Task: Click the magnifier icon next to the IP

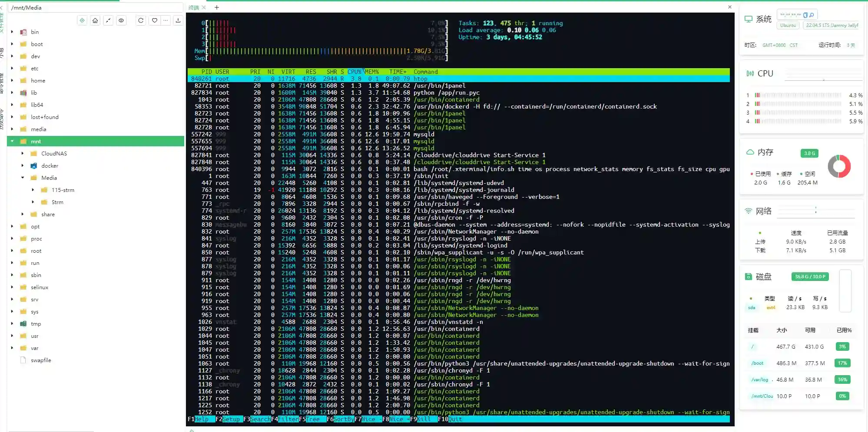Action: 812,14
